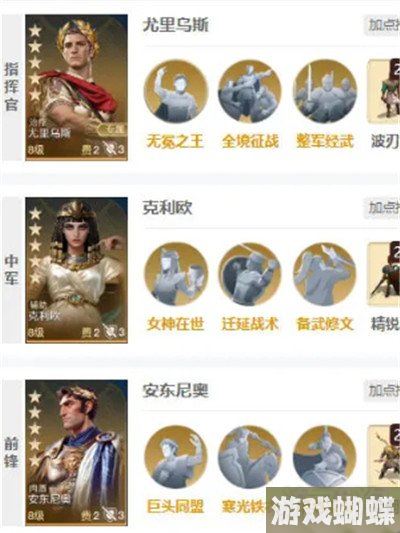Select the 中军 position tab
Image resolution: width=400 pixels, height=533 pixels.
tap(11, 270)
